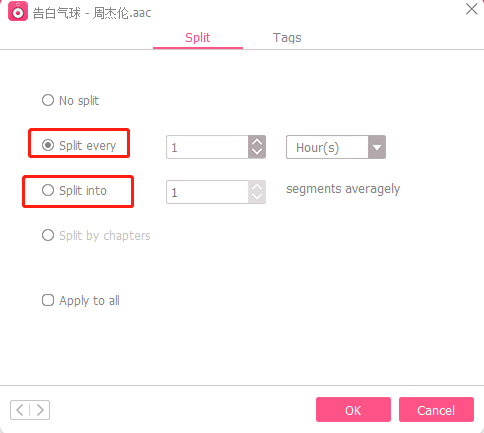Switch to the Tags tab
484x433 pixels.
[287, 38]
